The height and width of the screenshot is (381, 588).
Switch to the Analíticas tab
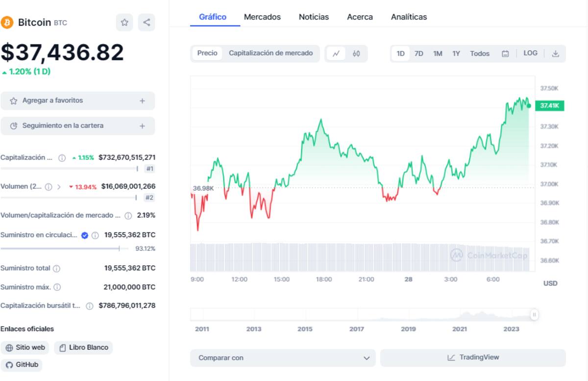[x=409, y=17]
